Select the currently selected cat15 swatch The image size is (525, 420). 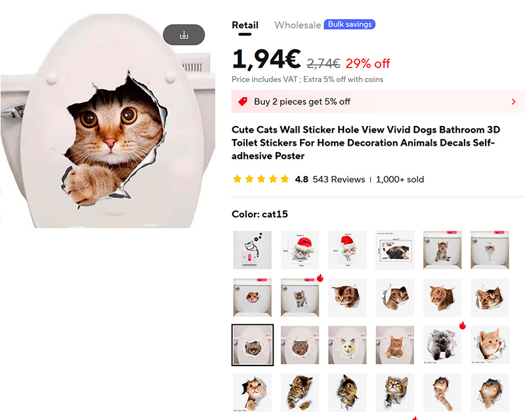tap(253, 345)
